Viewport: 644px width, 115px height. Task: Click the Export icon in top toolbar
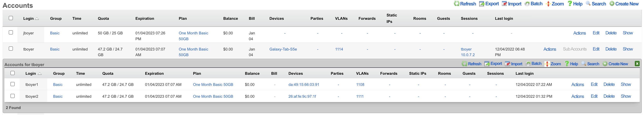482,4
